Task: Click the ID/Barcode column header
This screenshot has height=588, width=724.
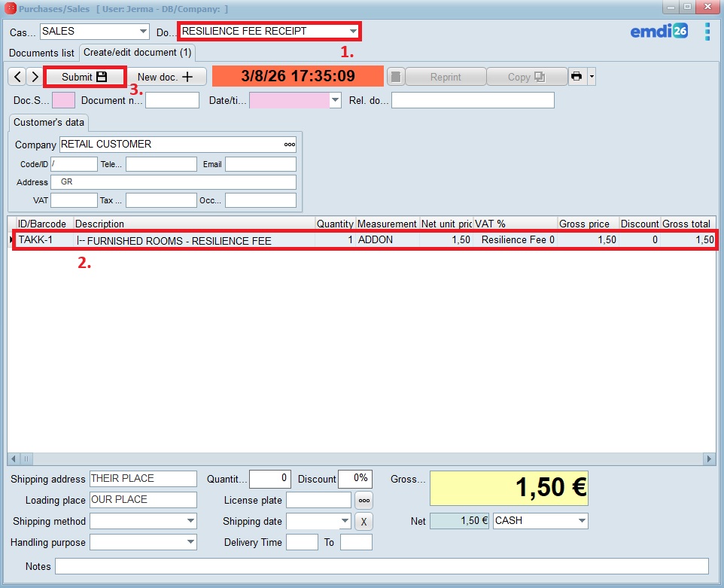Action: click(x=45, y=224)
